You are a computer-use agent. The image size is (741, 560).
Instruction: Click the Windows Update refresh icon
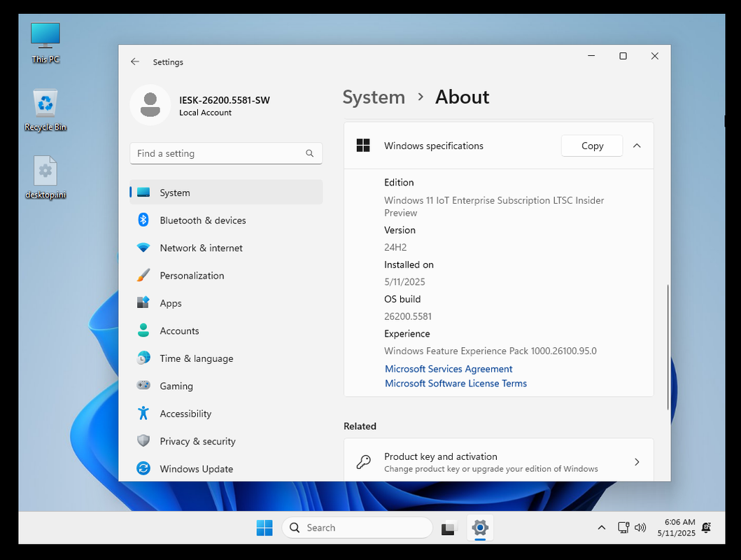[x=143, y=468]
